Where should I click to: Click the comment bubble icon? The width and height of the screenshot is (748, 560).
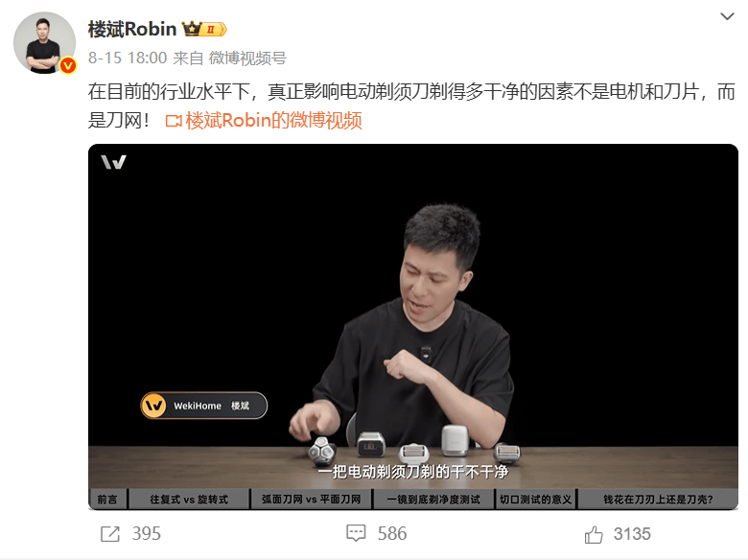coord(356,533)
